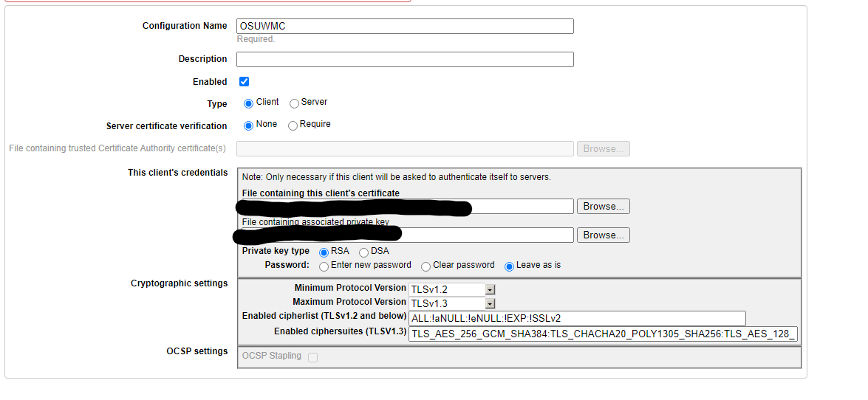Click the client's certificate file path field
Screen dimensions: 868x400
pos(407,207)
